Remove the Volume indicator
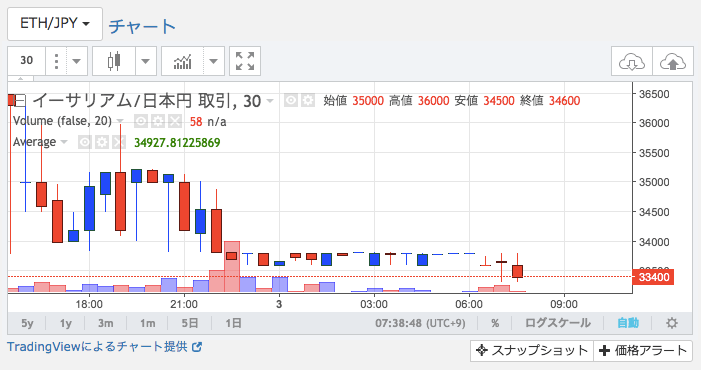 [175, 121]
